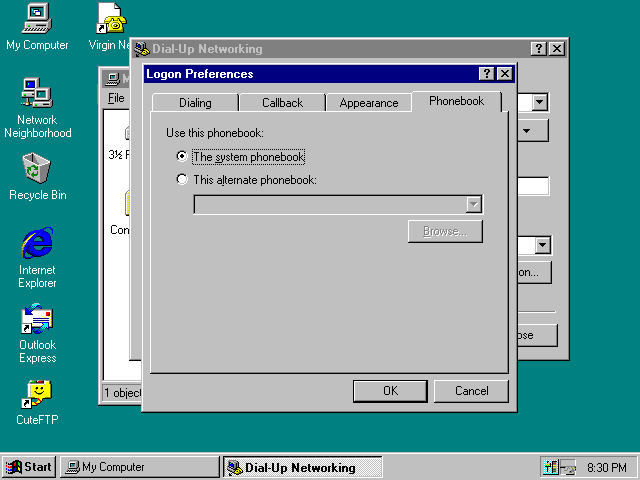Image resolution: width=640 pixels, height=480 pixels.
Task: Switch to the Dialing tab
Action: [195, 103]
